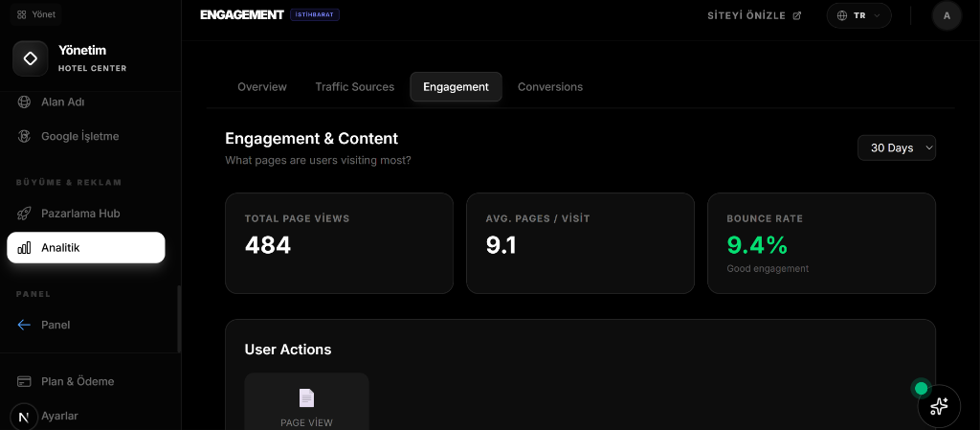This screenshot has width=980, height=430.
Task: Open the sparkle AI assistant button
Action: point(938,406)
